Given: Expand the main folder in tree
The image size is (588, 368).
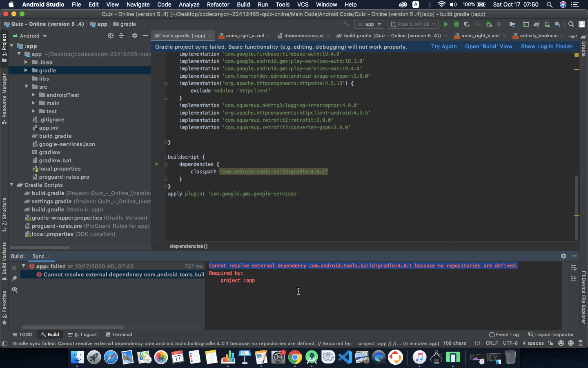Looking at the screenshot, I should (33, 103).
